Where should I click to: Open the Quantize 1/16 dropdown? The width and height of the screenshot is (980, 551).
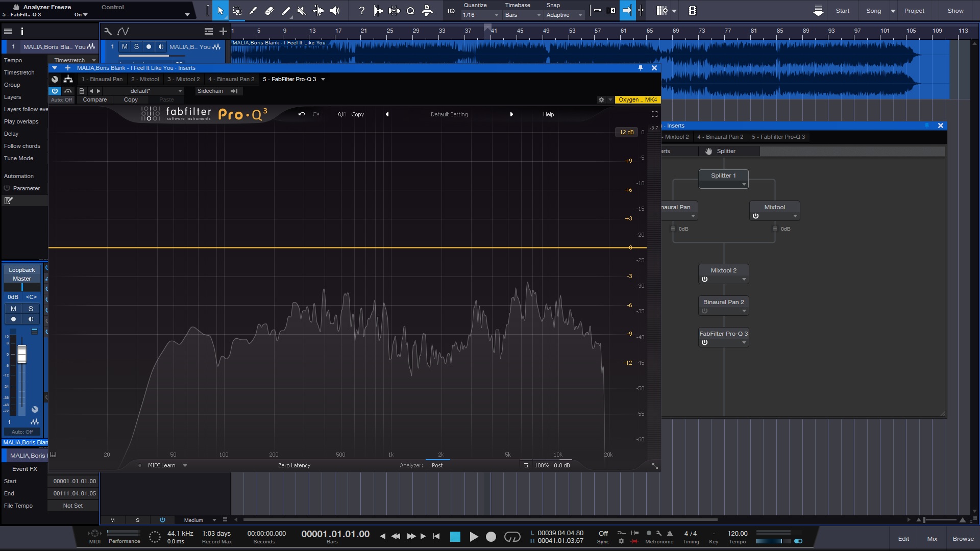point(481,15)
